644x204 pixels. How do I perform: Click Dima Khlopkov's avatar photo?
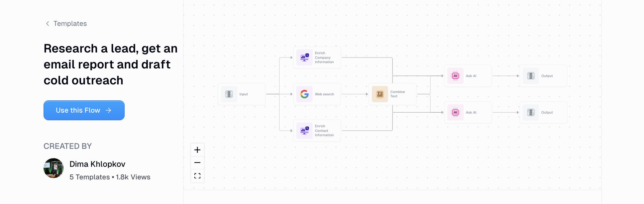(x=54, y=168)
